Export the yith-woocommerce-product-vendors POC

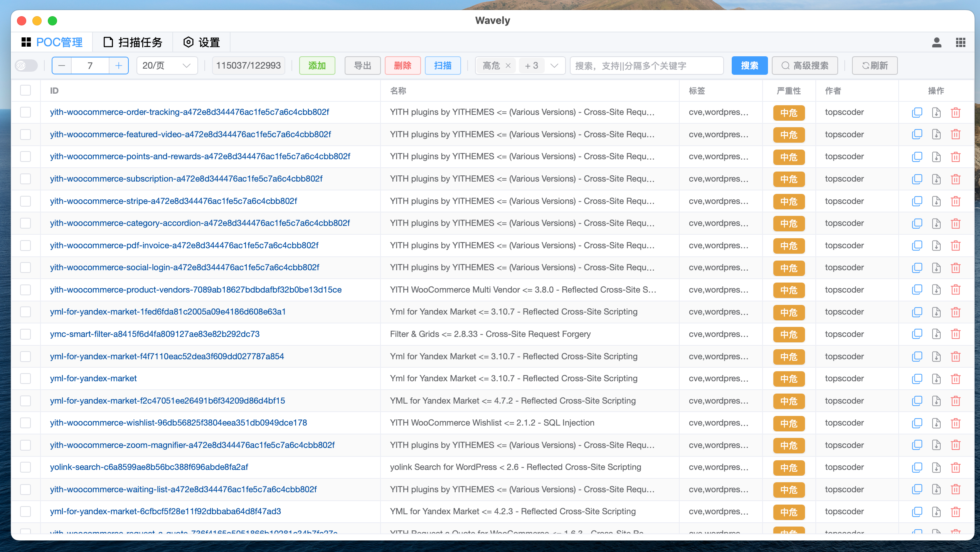coord(936,289)
